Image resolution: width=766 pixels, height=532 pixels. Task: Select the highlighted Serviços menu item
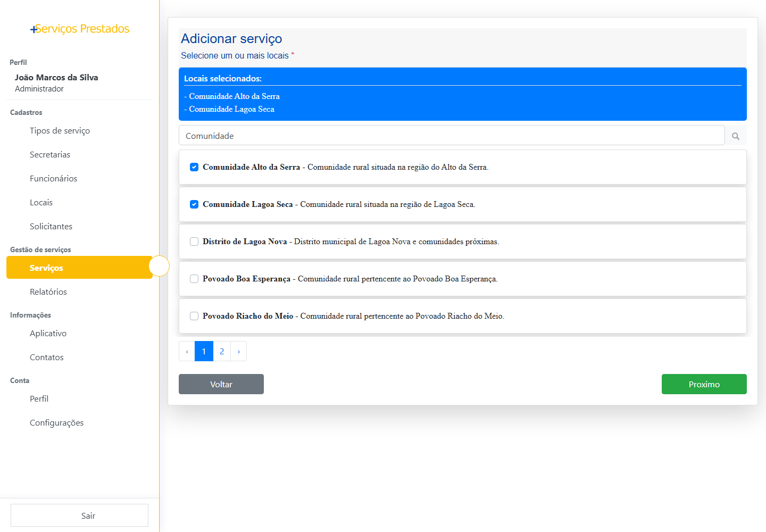[79, 268]
